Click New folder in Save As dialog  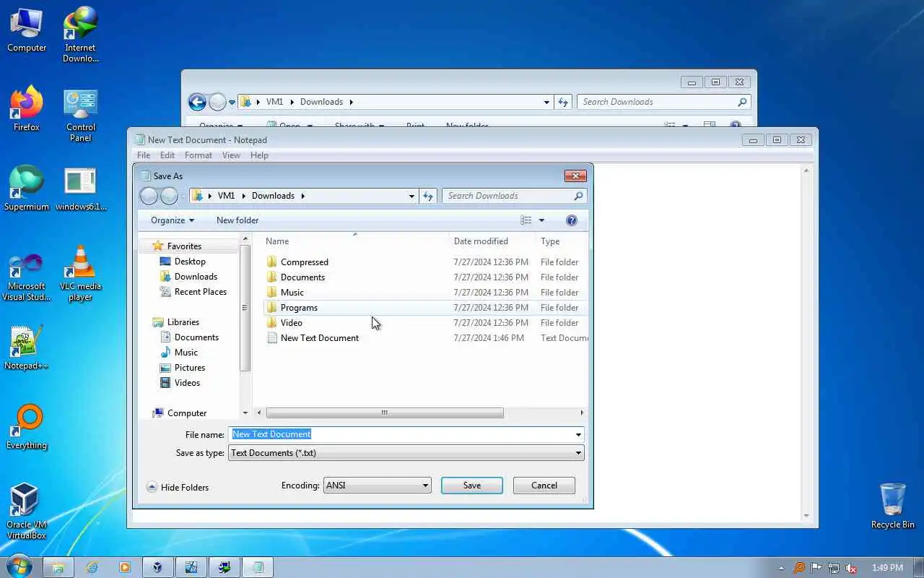237,220
